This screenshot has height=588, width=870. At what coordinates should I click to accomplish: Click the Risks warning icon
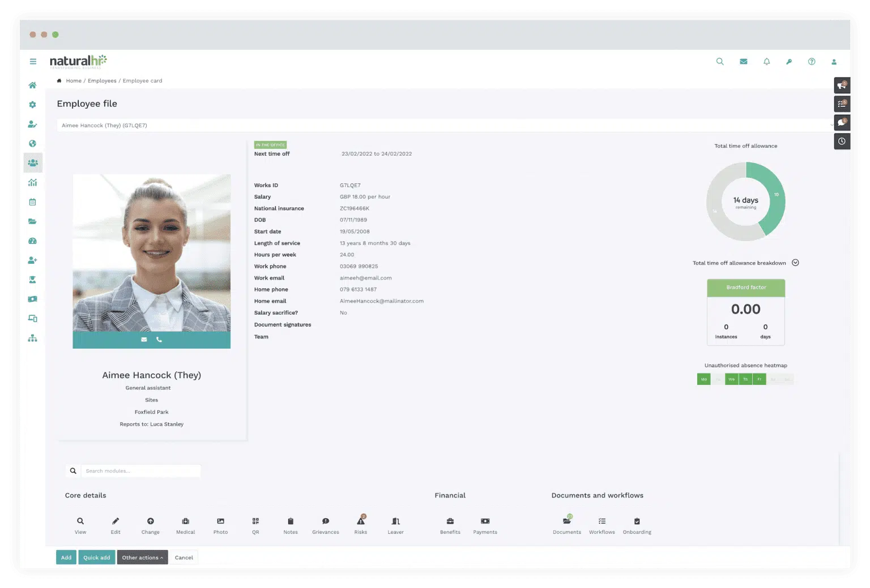[x=361, y=521]
